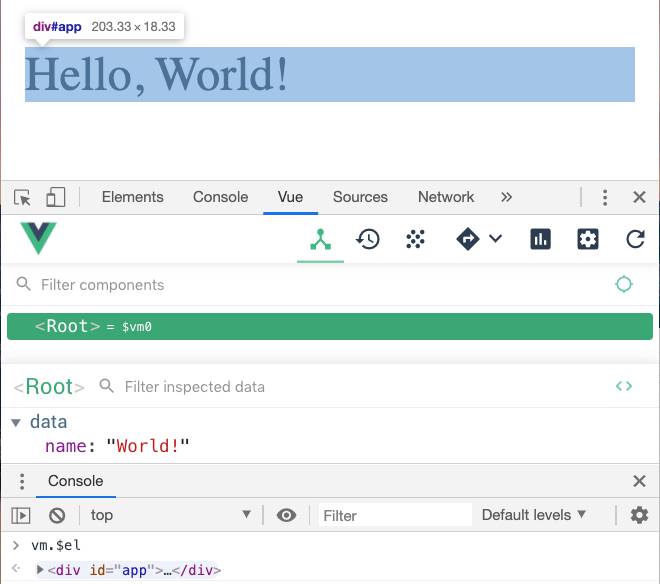The width and height of the screenshot is (660, 584).
Task: Click the Filter components input field
Action: (x=300, y=285)
